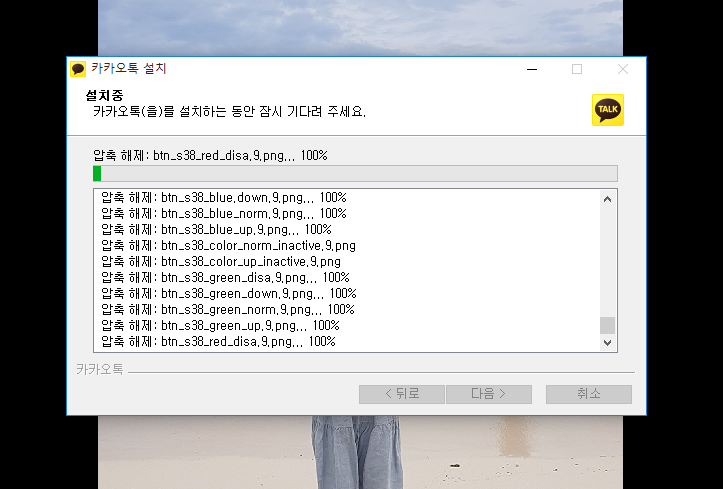Image resolution: width=723 pixels, height=489 pixels.
Task: Click the 뒤로 back button
Action: pyautogui.click(x=402, y=394)
